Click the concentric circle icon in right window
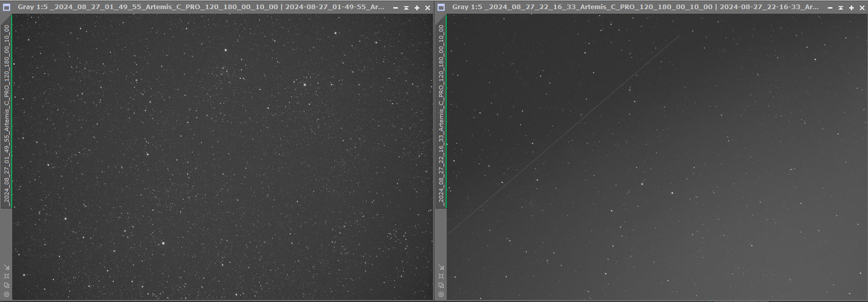Image resolution: width=868 pixels, height=302 pixels. 441,294
